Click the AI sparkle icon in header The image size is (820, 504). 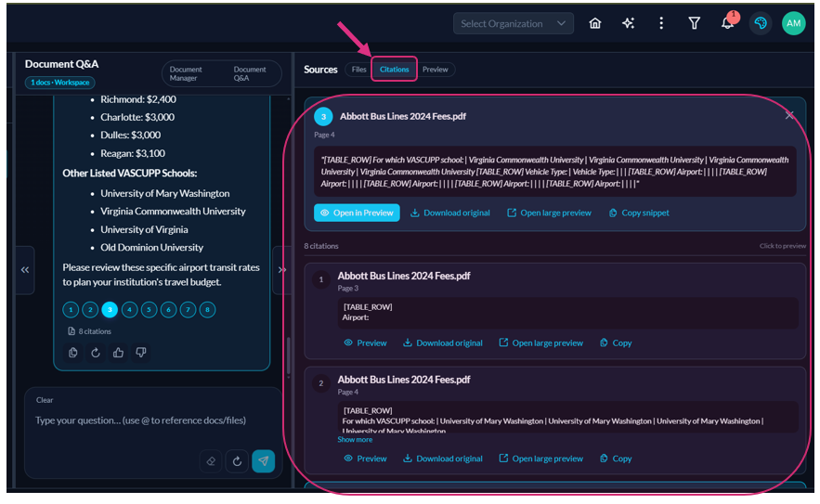(x=628, y=23)
